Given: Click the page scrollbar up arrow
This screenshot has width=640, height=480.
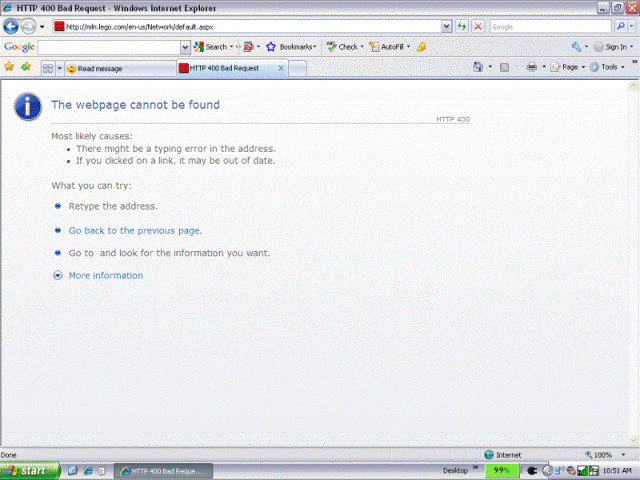Looking at the screenshot, I should point(633,86).
